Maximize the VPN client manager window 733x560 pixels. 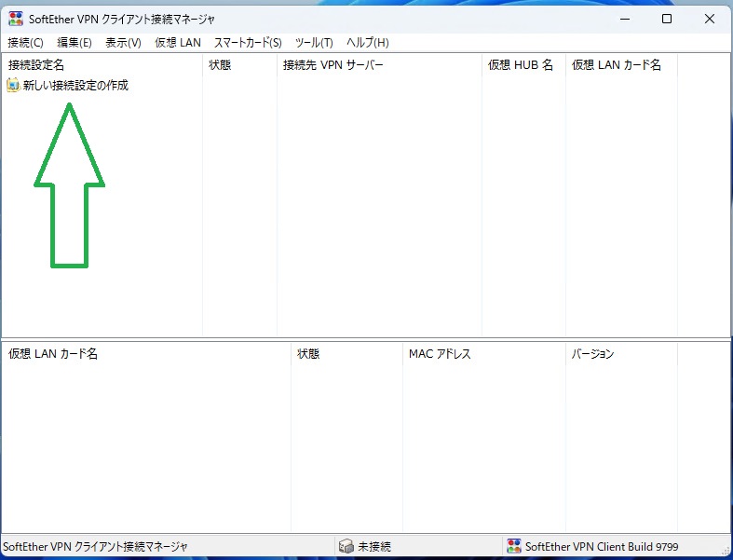pos(667,19)
